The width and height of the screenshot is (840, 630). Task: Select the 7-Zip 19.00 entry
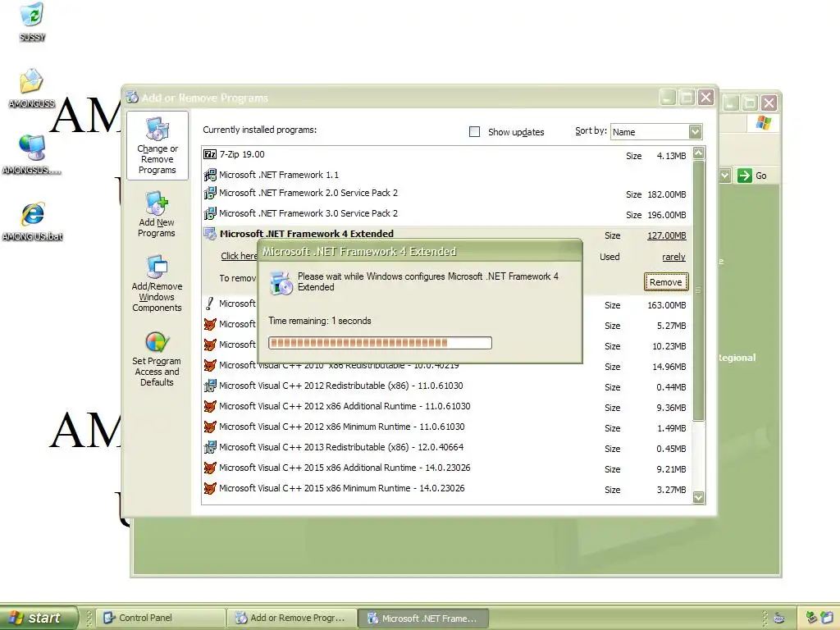[447, 155]
